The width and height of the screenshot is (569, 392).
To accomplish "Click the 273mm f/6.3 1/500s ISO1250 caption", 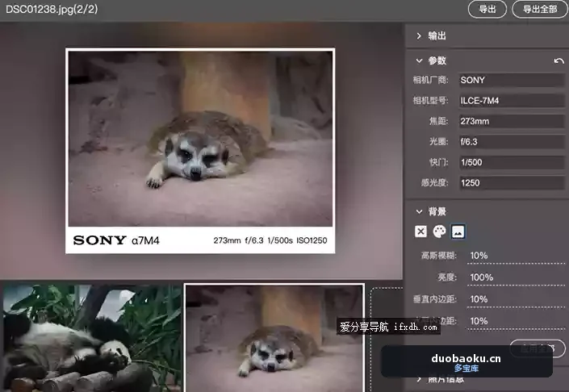I will tap(270, 240).
